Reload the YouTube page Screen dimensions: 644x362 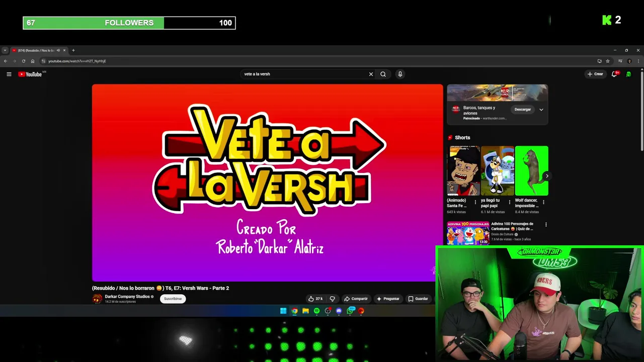(x=23, y=61)
